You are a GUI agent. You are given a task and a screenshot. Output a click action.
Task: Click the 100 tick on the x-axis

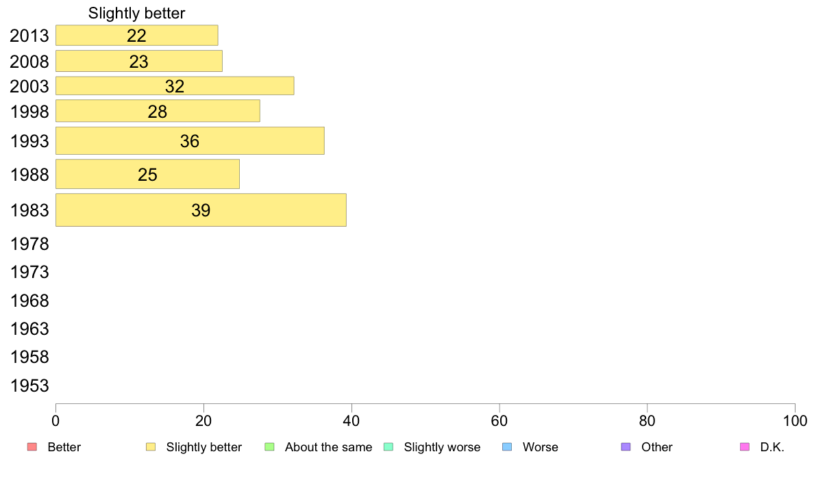(x=795, y=421)
